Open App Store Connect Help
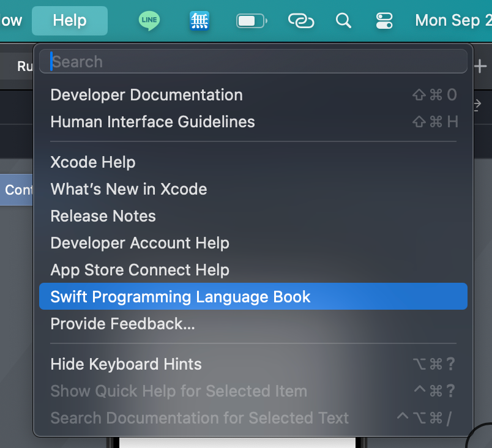 coord(140,270)
